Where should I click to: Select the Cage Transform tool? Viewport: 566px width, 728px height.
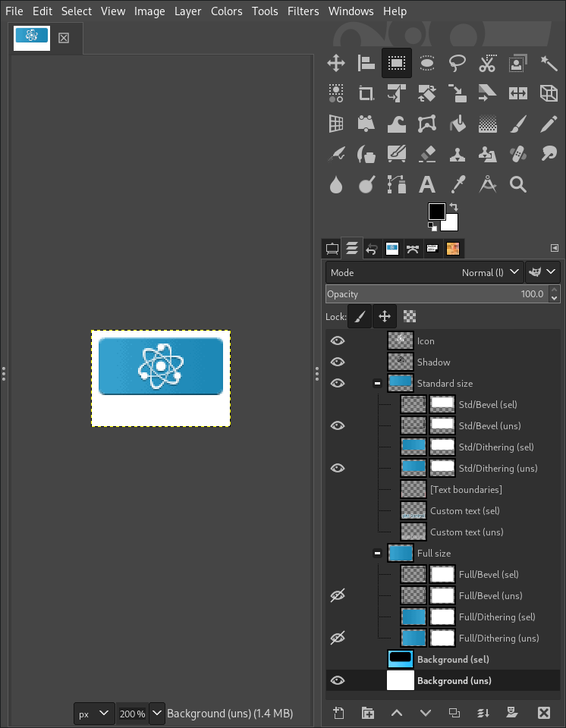pos(427,124)
